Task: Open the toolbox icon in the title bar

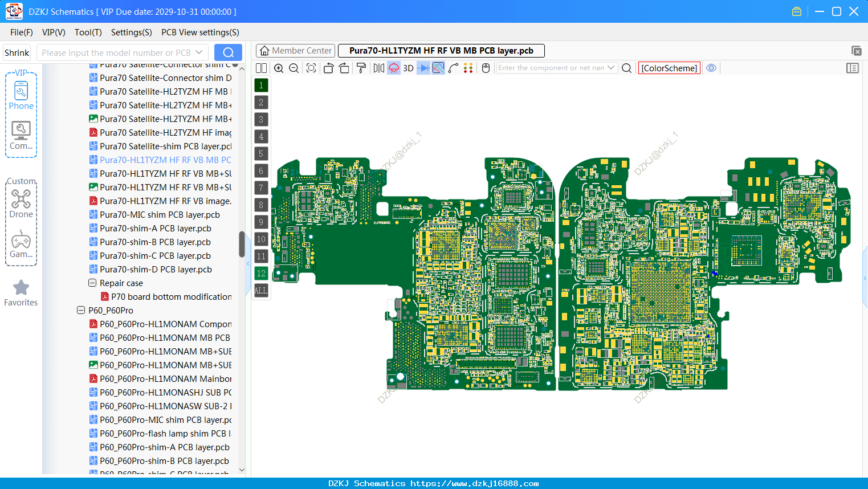Action: pos(797,11)
